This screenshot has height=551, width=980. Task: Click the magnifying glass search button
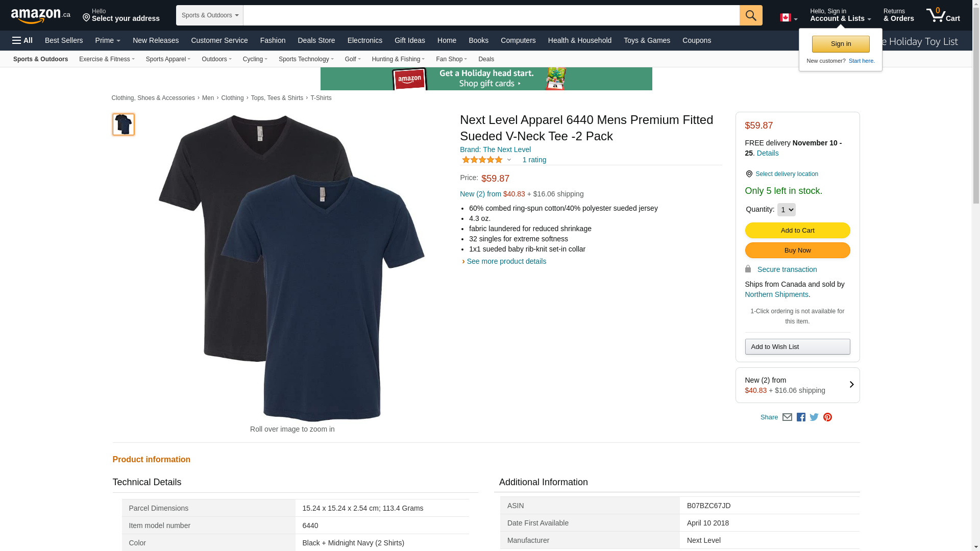pyautogui.click(x=750, y=15)
